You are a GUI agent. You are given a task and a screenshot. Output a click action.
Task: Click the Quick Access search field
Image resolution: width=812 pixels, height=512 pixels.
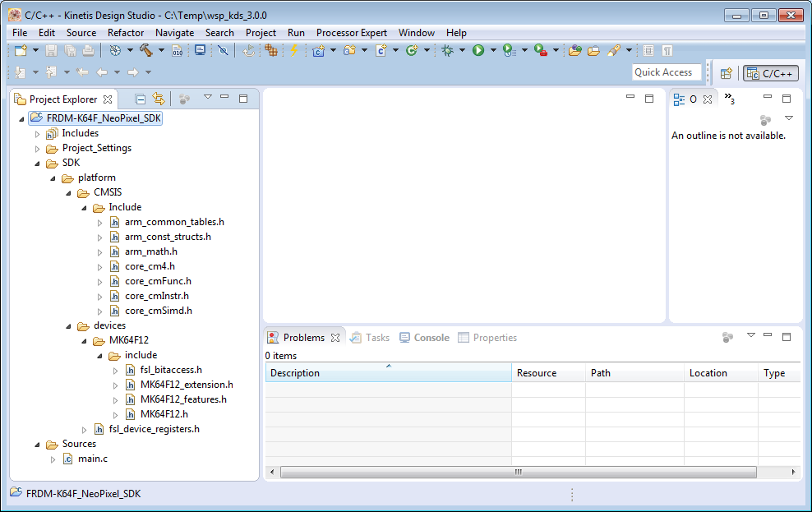coord(666,72)
